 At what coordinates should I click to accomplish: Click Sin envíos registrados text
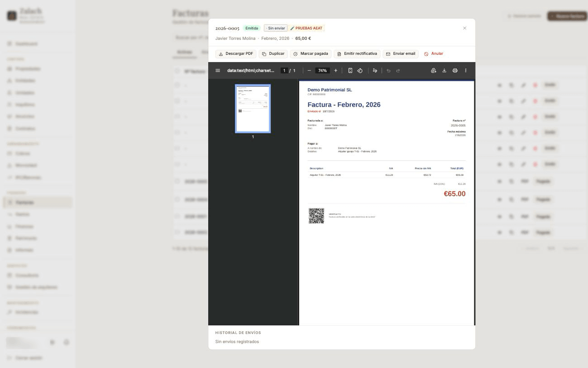237,342
